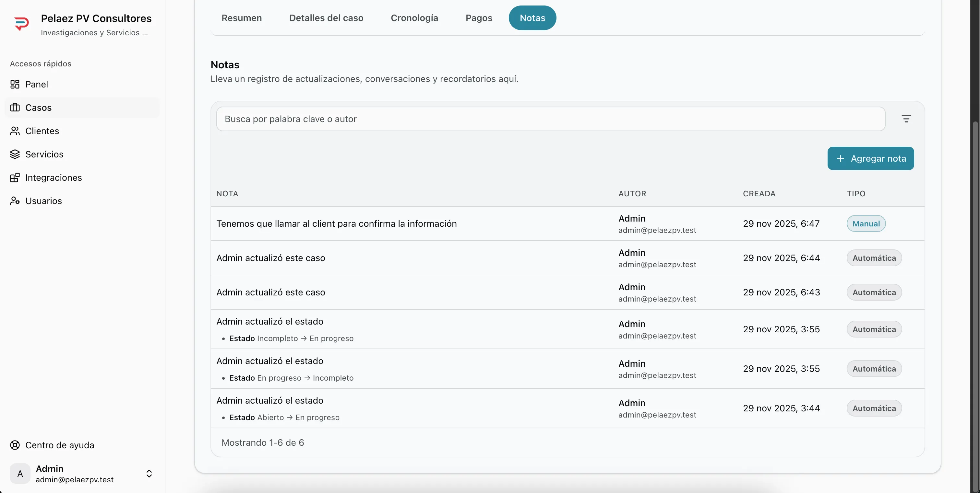
Task: Open the Cronología tab
Action: [x=414, y=18]
